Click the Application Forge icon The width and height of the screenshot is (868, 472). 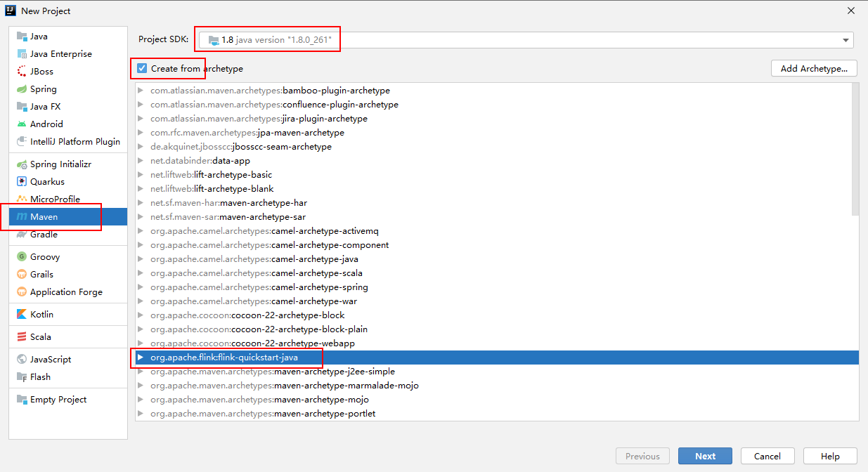coord(22,292)
